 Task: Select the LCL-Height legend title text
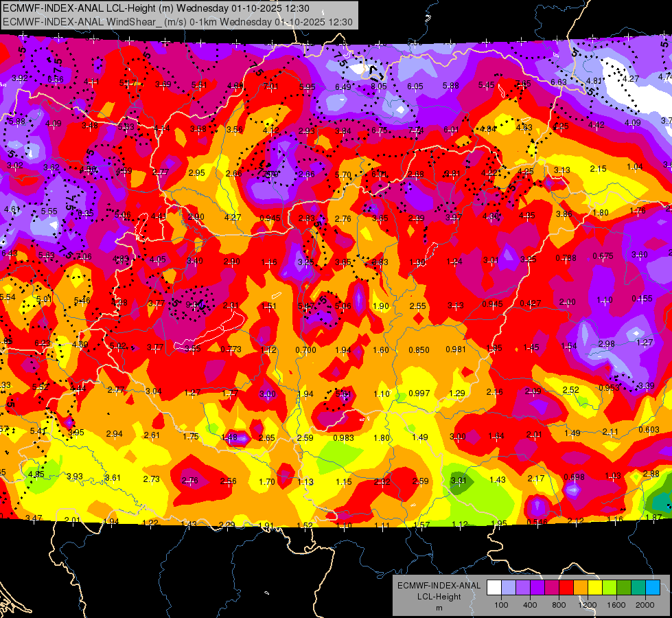point(439,597)
